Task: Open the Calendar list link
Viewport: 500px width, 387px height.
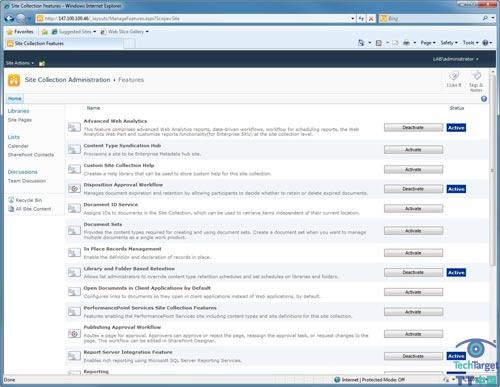Action: point(18,146)
